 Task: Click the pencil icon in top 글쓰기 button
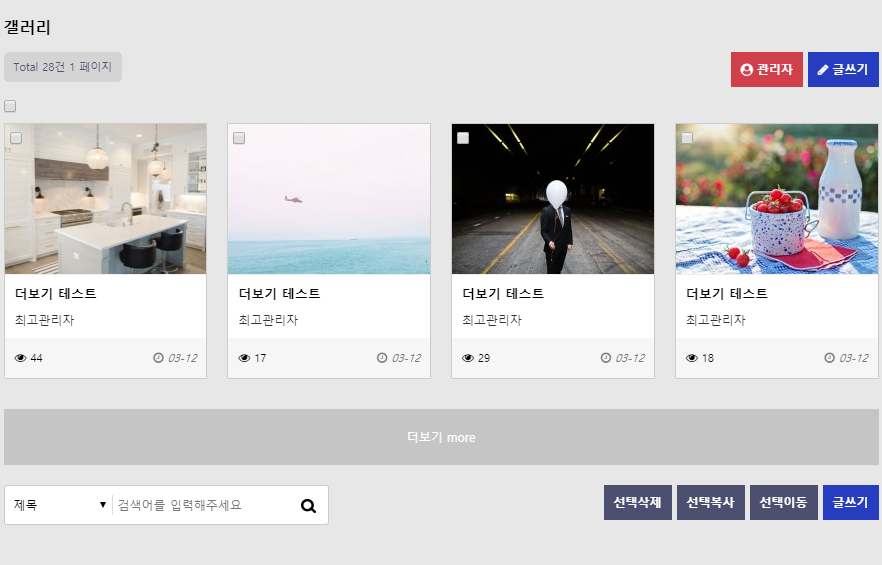pos(823,70)
